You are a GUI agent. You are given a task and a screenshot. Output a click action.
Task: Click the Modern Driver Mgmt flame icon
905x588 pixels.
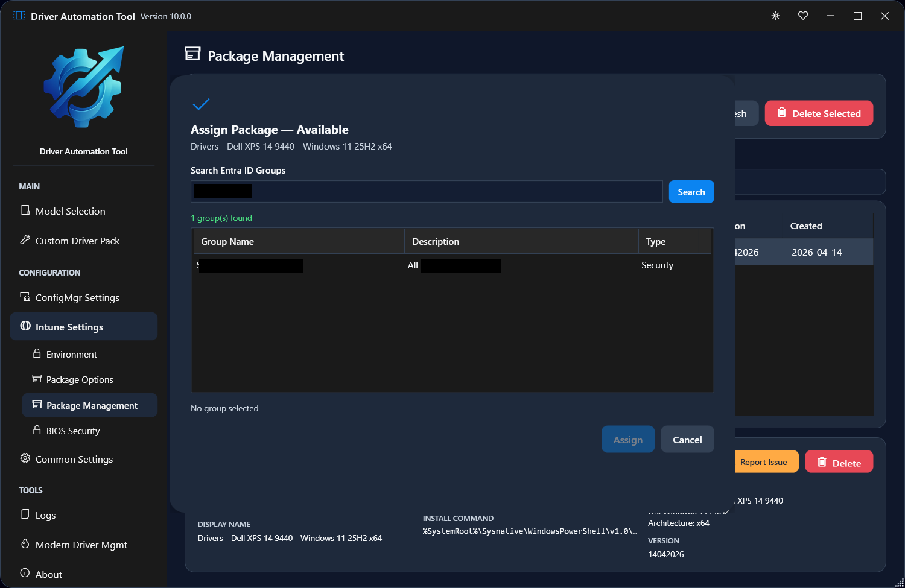click(25, 544)
